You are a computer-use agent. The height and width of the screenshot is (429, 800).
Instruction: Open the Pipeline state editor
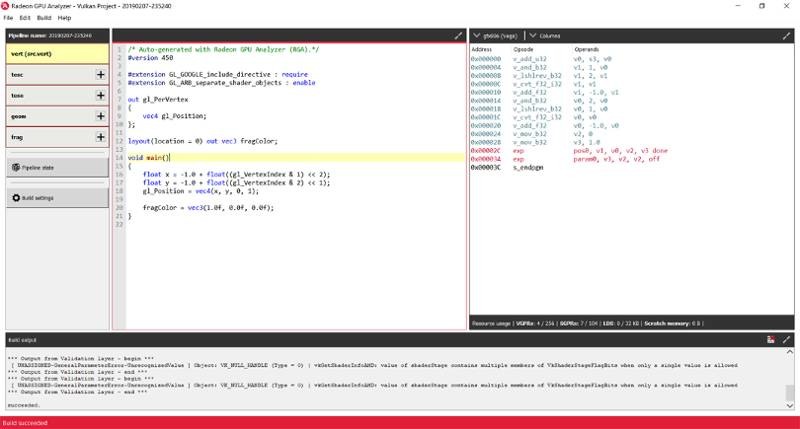coord(57,167)
